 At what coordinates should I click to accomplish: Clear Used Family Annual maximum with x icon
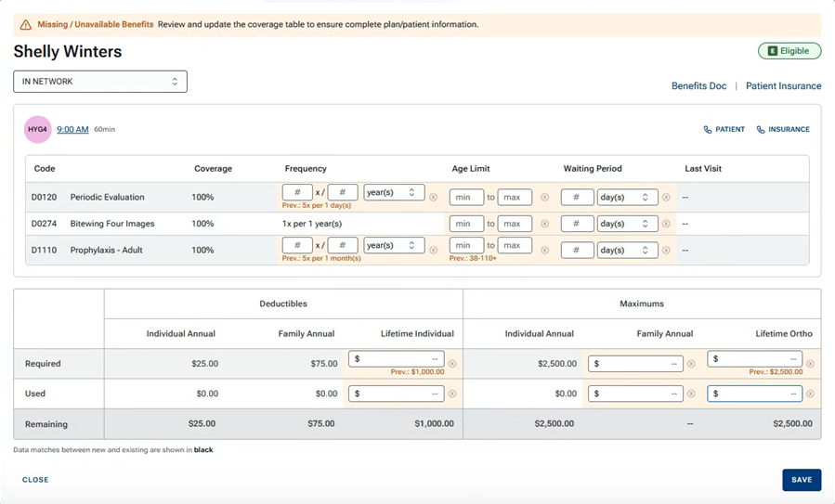pyautogui.click(x=691, y=394)
